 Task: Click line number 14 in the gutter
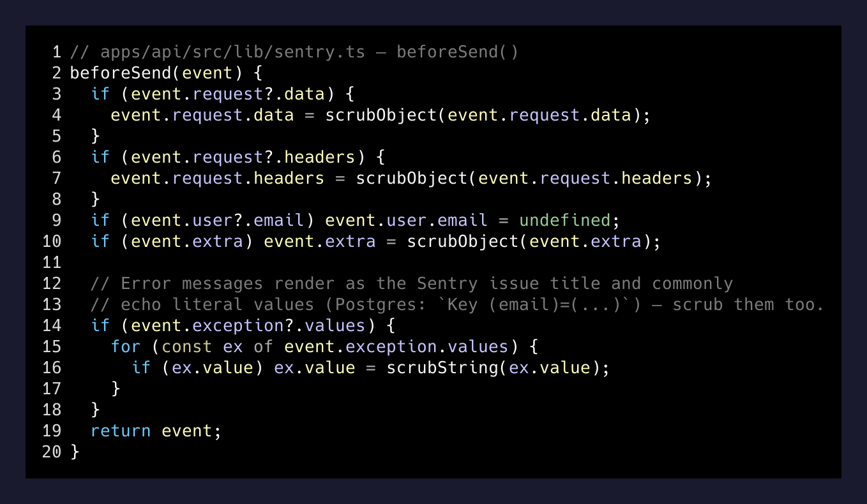click(52, 325)
